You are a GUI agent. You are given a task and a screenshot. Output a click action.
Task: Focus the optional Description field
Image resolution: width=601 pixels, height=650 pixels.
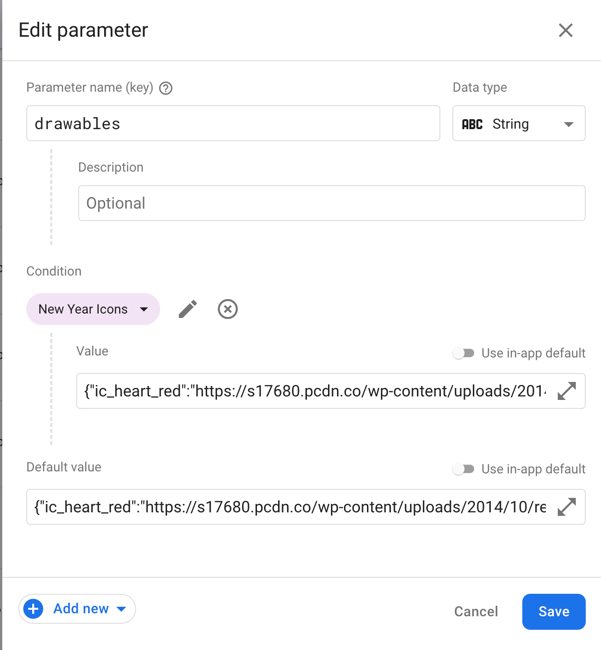tap(331, 203)
